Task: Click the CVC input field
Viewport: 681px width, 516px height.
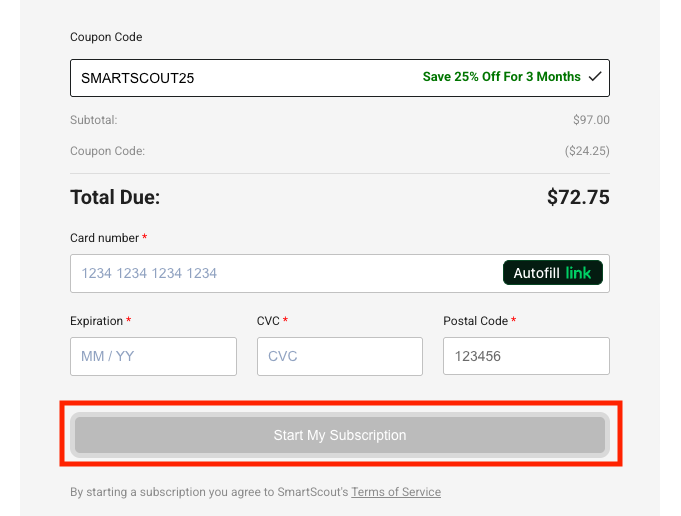Action: click(x=340, y=356)
